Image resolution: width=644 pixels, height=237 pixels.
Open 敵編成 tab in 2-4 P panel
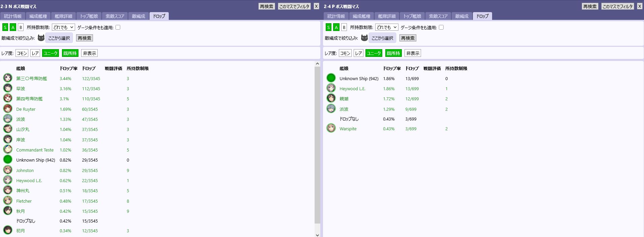click(x=462, y=16)
